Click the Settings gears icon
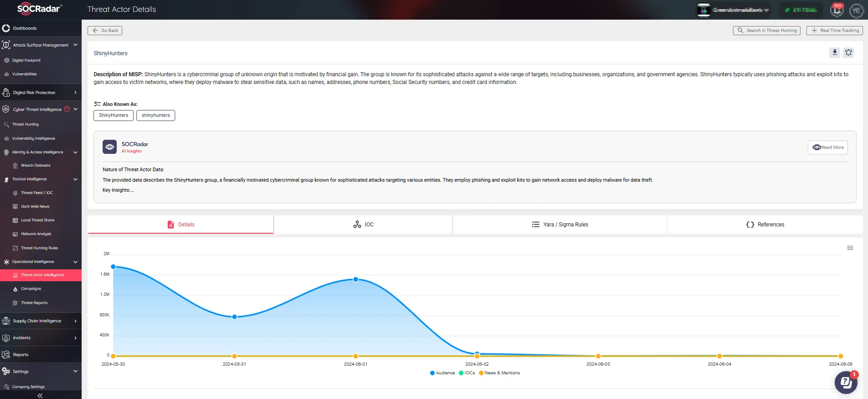 click(6, 372)
